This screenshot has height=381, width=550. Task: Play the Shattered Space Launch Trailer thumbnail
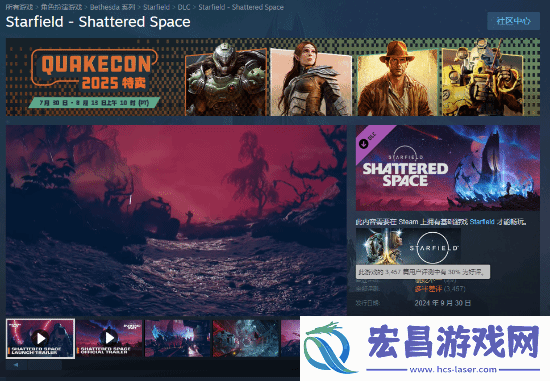click(40, 338)
